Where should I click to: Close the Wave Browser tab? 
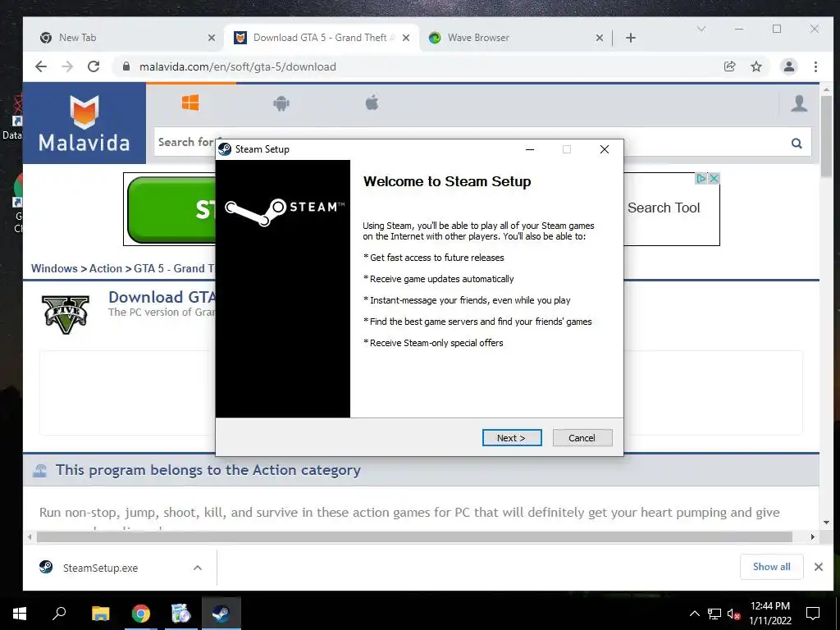[x=600, y=38]
